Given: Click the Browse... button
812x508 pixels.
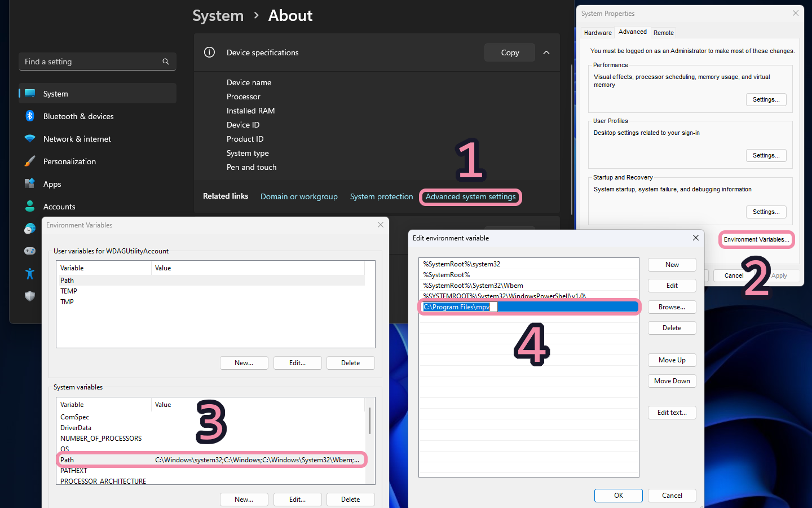Looking at the screenshot, I should pyautogui.click(x=672, y=307).
